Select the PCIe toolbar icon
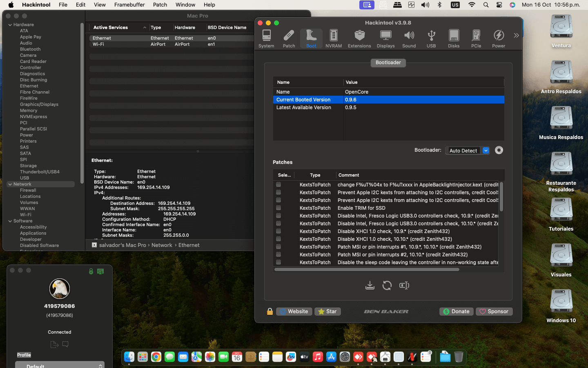The height and width of the screenshot is (368, 588). [x=476, y=39]
